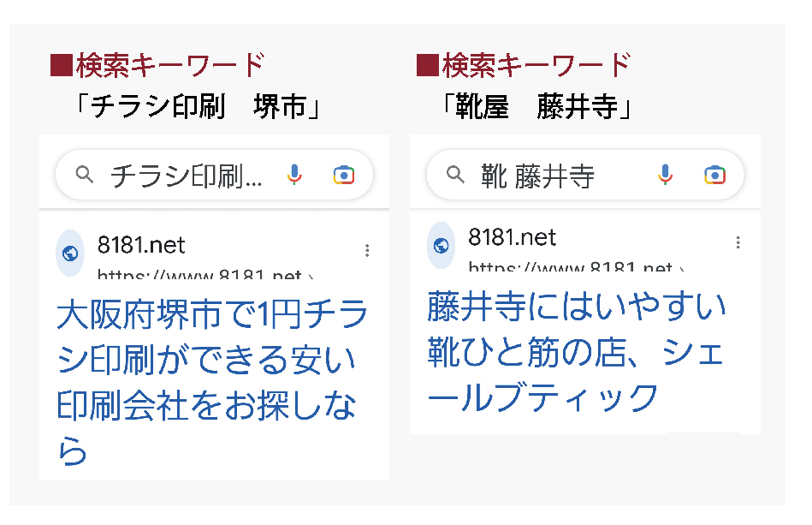Viewport: 812px width, 525px height.
Task: Open three-dot menu for the 藤井寺 shoe result
Action: point(738,242)
